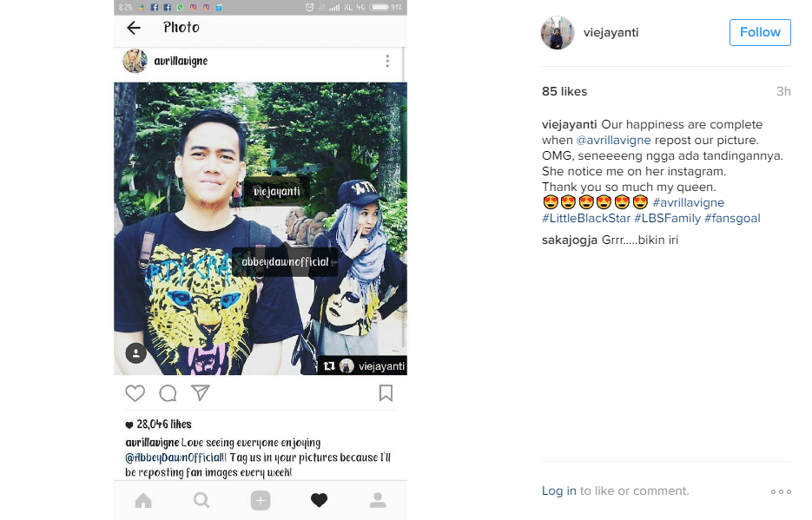Tap the back arrow next to Photo
This screenshot has width=812, height=520.
coord(134,28)
